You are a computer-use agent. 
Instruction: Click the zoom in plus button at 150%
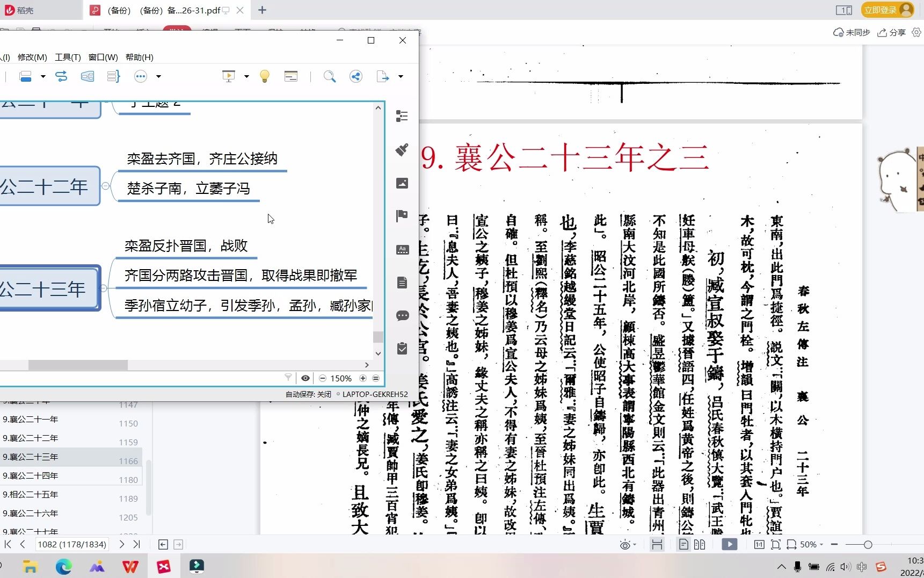click(363, 378)
